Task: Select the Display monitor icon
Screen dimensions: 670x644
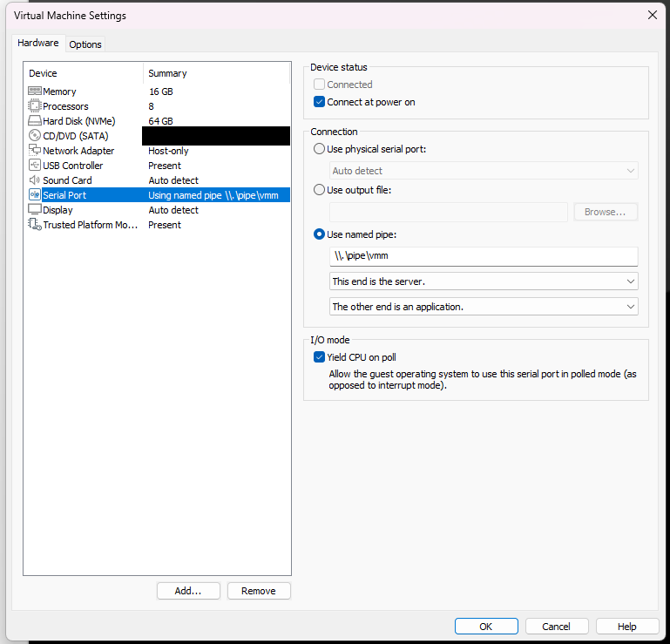Action: coord(35,209)
